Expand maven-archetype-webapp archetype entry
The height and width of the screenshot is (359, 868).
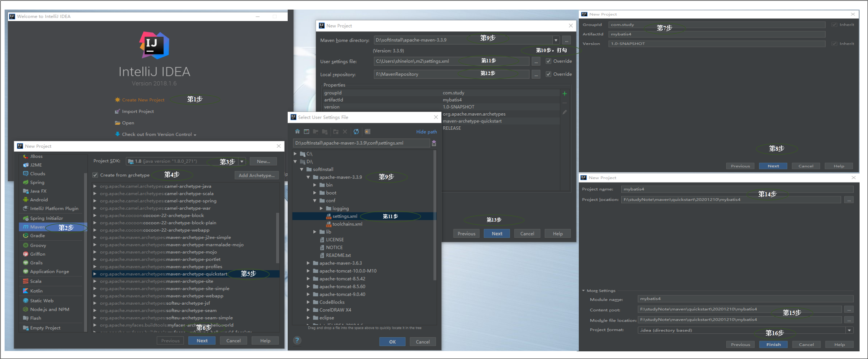(x=95, y=296)
